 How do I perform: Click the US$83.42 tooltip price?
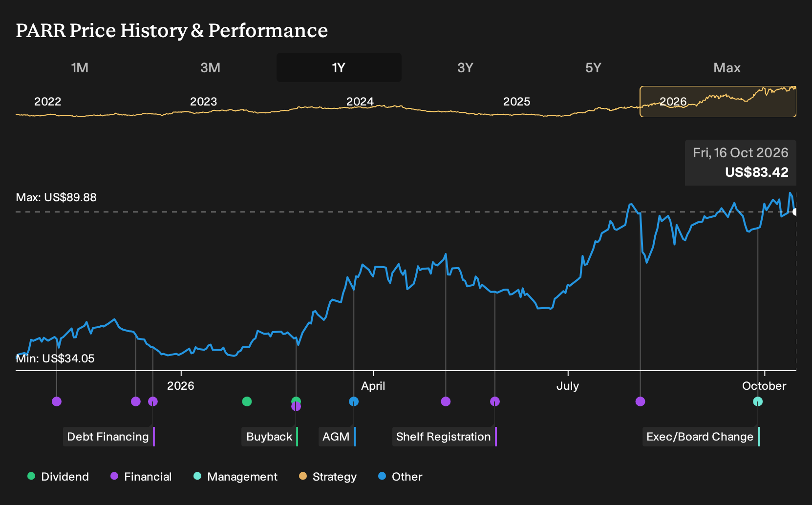point(757,172)
